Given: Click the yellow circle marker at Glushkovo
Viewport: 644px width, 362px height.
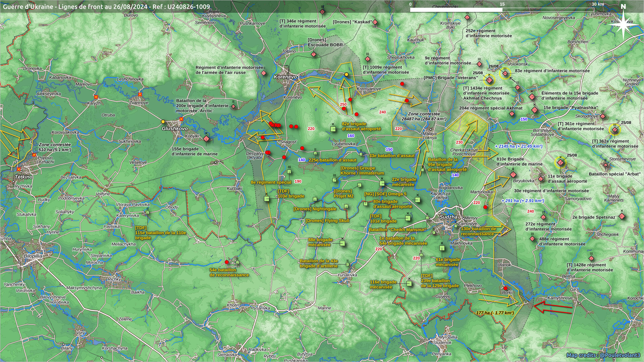Looking at the screenshot, I should [x=163, y=122].
